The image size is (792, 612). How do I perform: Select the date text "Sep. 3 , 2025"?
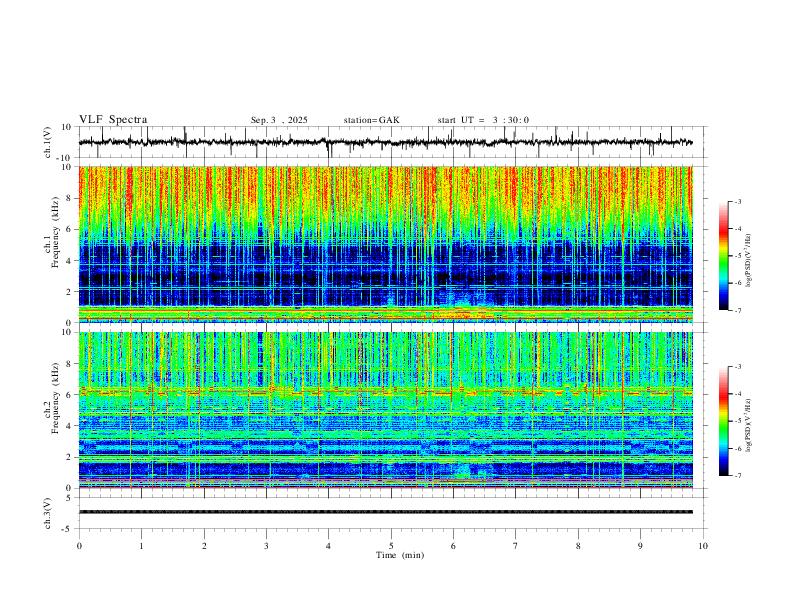279,120
